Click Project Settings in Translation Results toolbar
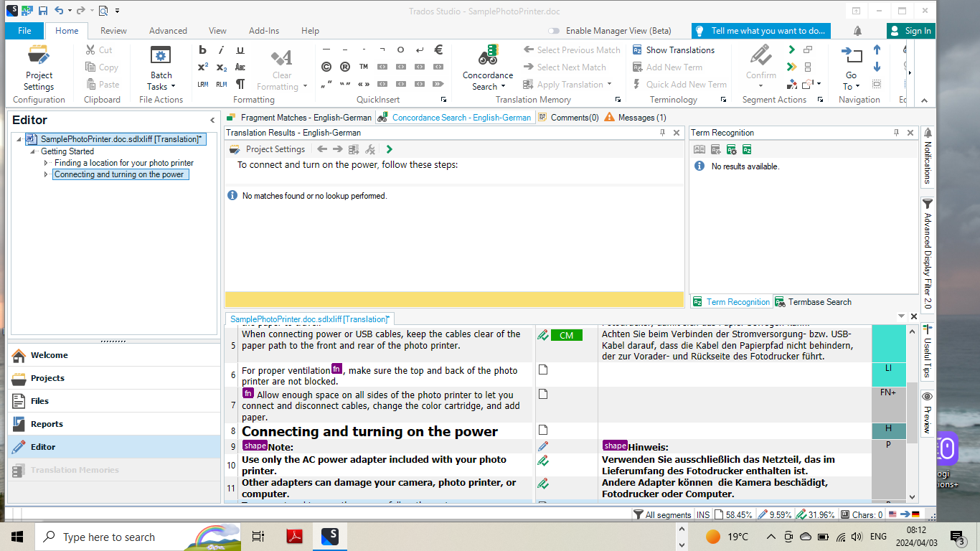Screen dimensions: 980x551 click(x=268, y=149)
